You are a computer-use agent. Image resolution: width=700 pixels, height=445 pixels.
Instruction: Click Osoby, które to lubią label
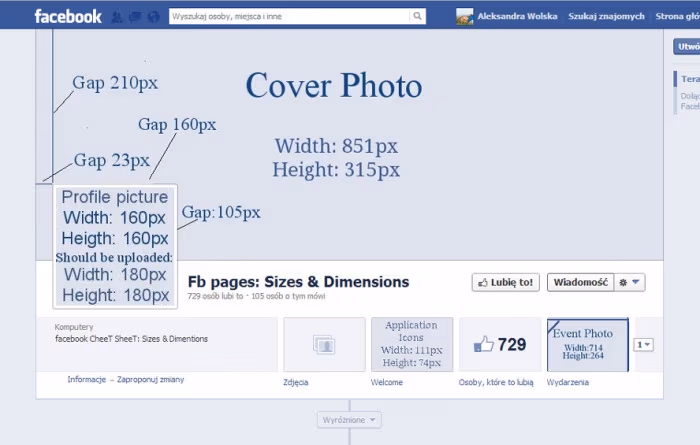[496, 382]
